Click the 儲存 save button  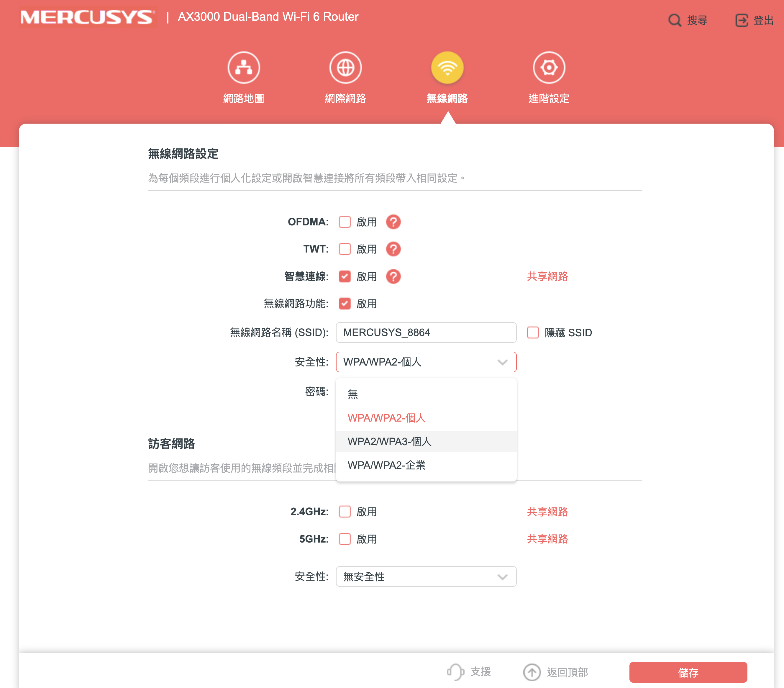pyautogui.click(x=688, y=672)
